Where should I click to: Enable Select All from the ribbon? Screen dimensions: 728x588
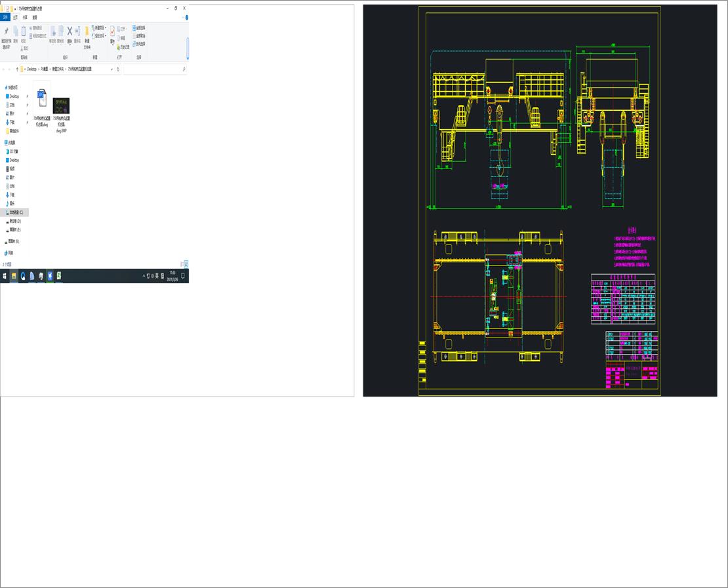click(138, 27)
